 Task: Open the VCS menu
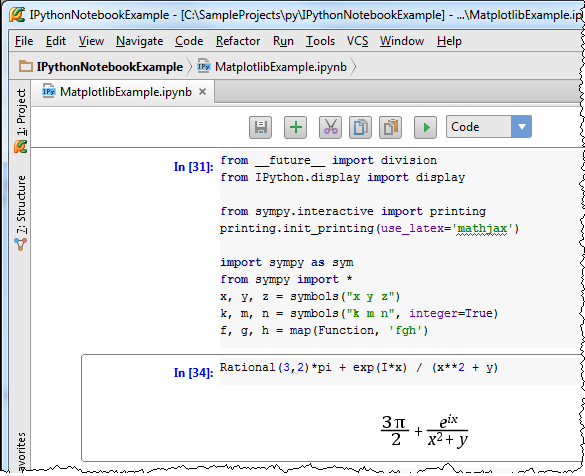(357, 41)
